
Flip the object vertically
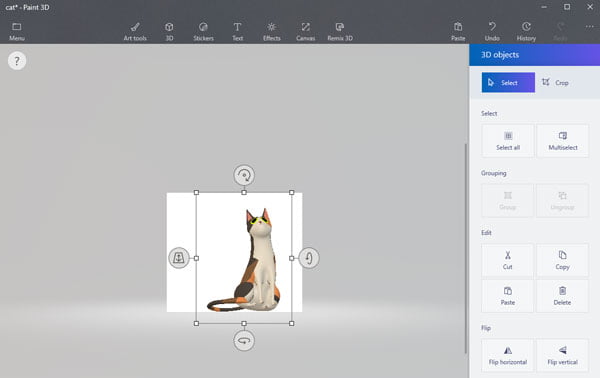tap(562, 355)
